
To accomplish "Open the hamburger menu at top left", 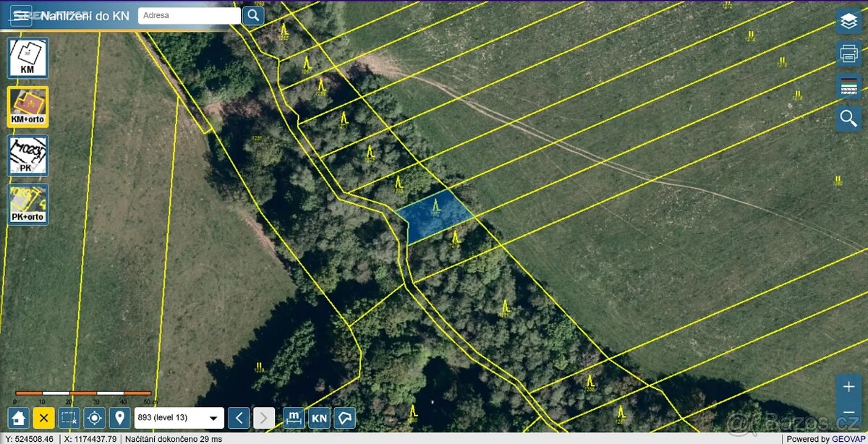I will 21,15.
